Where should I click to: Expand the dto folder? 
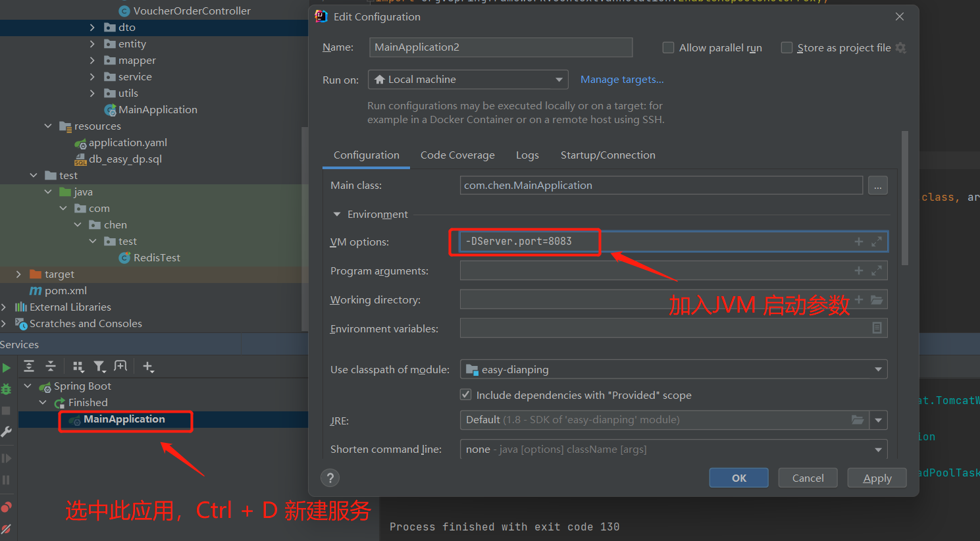pos(92,28)
